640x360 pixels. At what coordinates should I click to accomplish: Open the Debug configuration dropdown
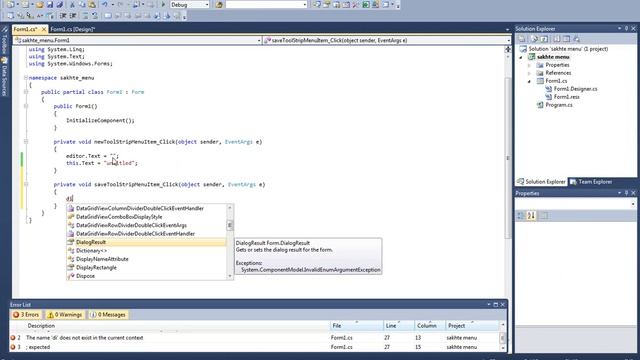(207, 5)
